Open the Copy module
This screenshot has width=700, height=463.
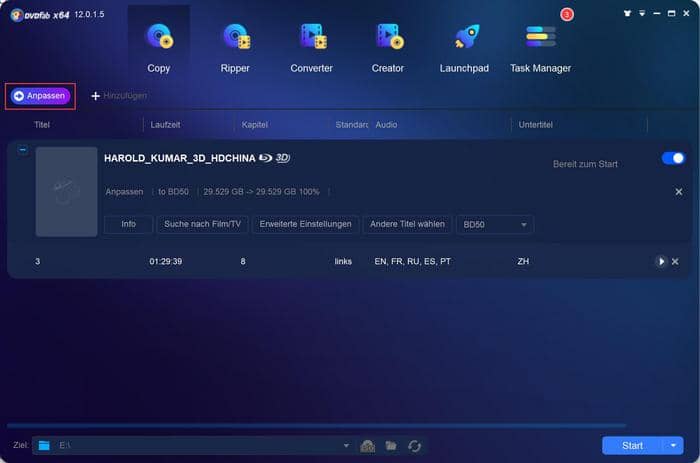click(x=159, y=48)
